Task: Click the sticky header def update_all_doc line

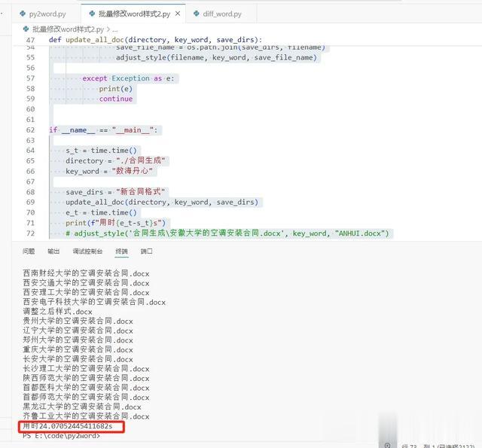Action: coord(155,40)
